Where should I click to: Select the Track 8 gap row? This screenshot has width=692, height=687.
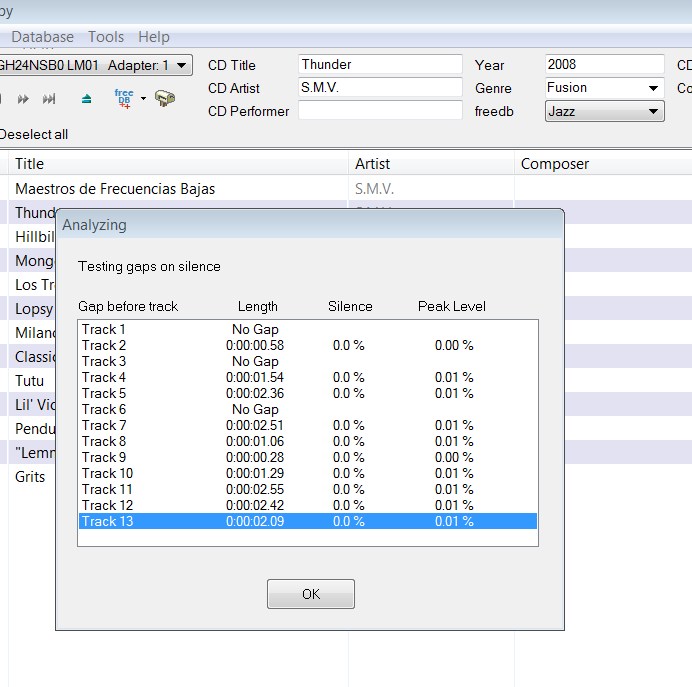308,441
